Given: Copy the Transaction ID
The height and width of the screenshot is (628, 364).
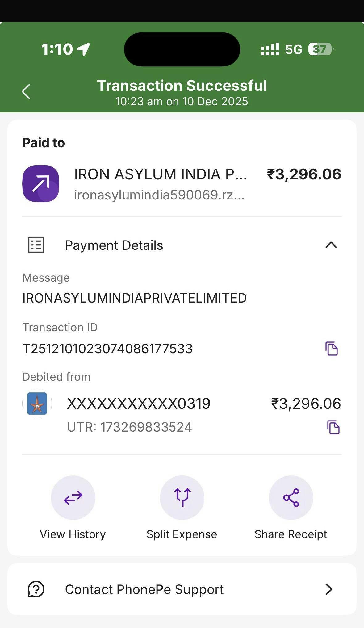Looking at the screenshot, I should coord(332,349).
